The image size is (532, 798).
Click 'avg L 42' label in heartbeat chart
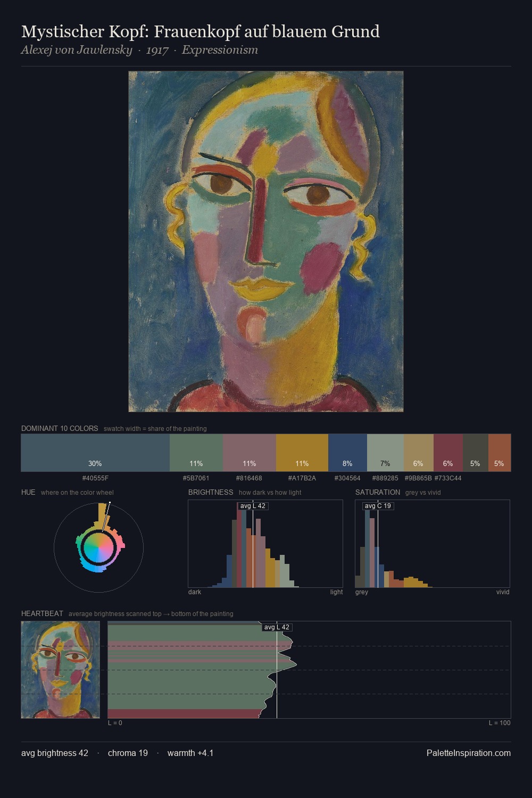[x=277, y=627]
